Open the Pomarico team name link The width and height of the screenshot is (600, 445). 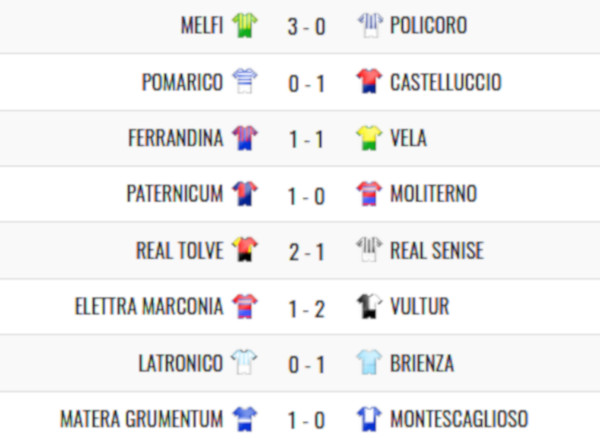pos(183,82)
